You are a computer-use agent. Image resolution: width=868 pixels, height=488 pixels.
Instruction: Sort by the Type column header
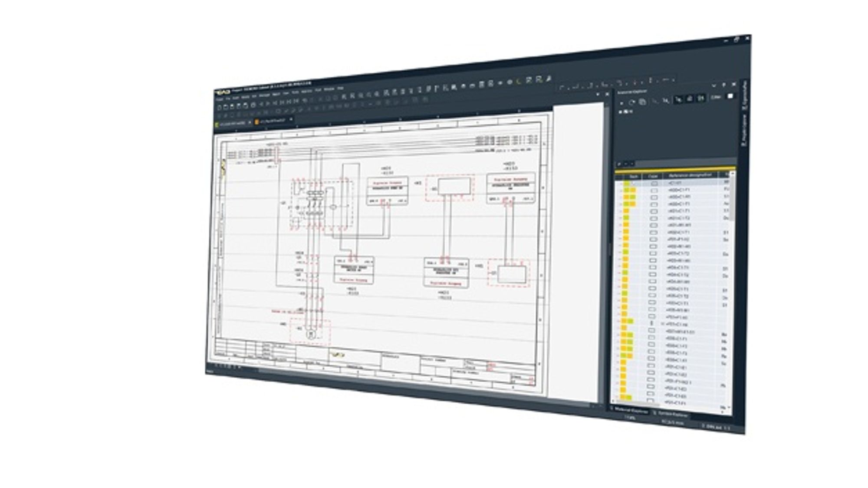pos(652,176)
